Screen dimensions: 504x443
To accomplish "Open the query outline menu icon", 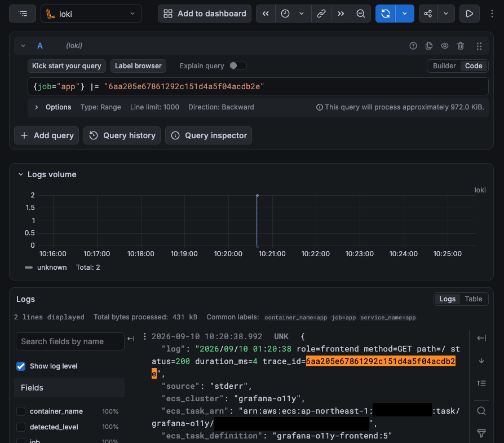I will pyautogui.click(x=23, y=14).
